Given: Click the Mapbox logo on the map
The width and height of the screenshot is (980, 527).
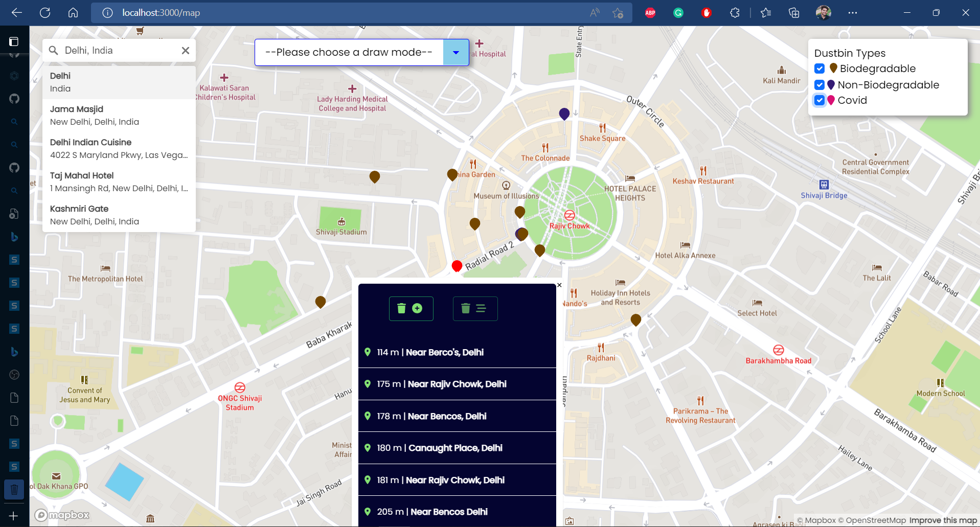Looking at the screenshot, I should (62, 515).
